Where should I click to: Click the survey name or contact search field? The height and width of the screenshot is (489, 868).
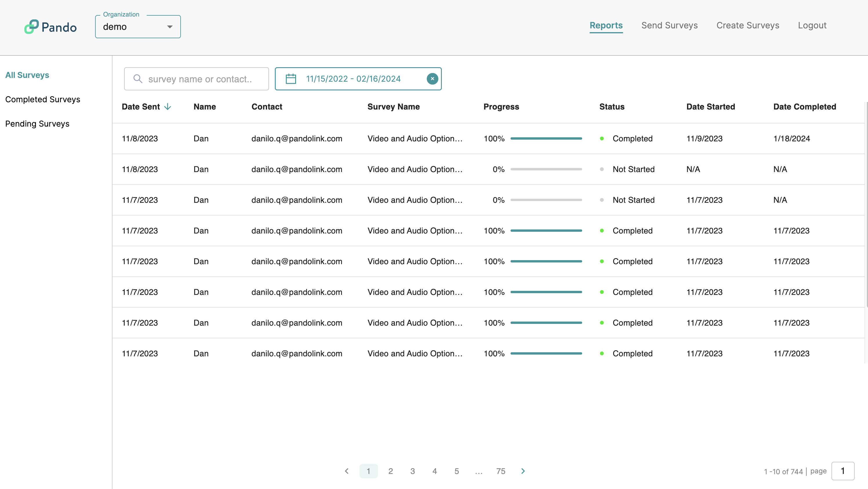tap(197, 79)
